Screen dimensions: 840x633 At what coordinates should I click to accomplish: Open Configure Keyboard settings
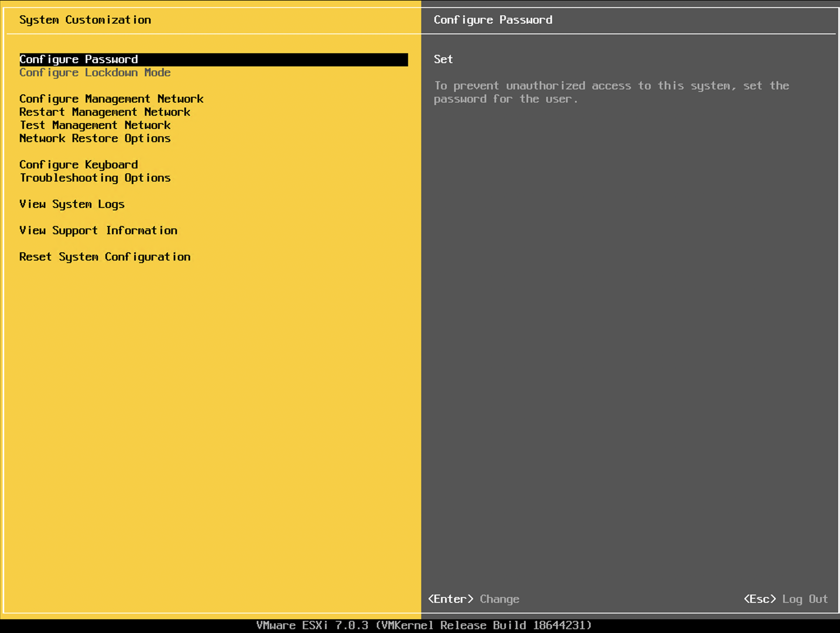[x=78, y=165]
